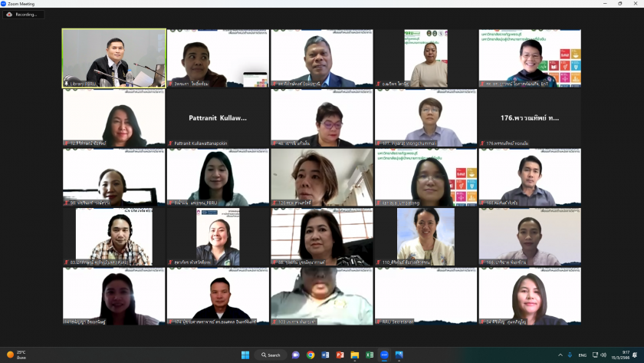Click the Recording indicator at top left

click(x=23, y=14)
